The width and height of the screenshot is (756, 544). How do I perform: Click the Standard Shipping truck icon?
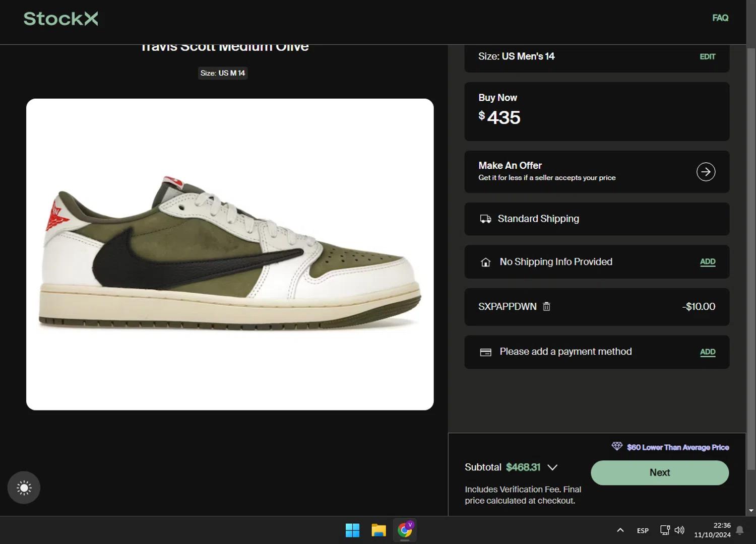[485, 219]
